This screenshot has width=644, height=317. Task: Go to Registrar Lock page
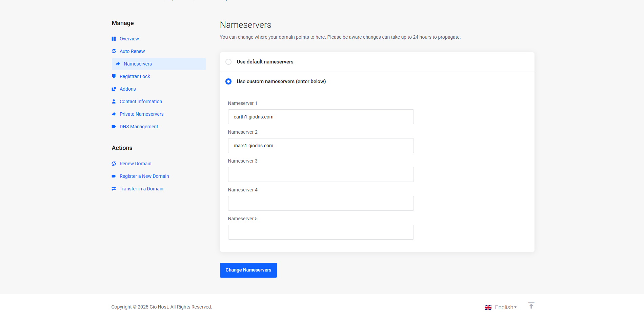click(x=135, y=76)
